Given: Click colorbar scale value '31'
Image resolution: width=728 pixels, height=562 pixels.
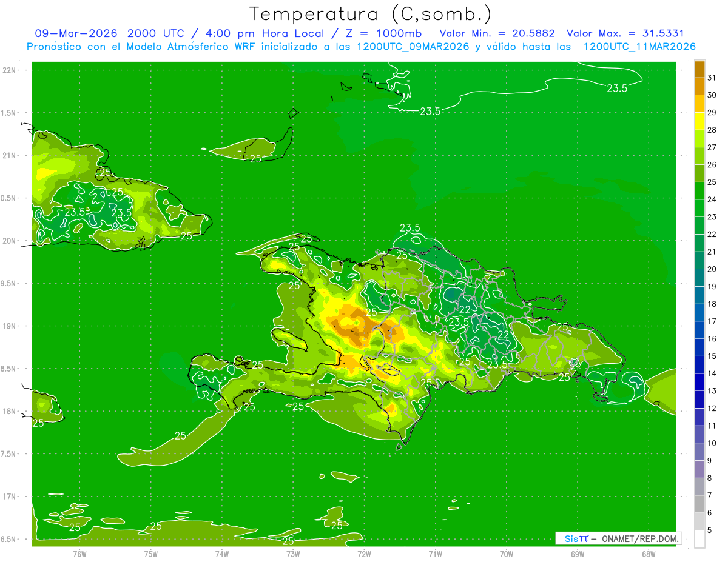Looking at the screenshot, I should [x=712, y=78].
